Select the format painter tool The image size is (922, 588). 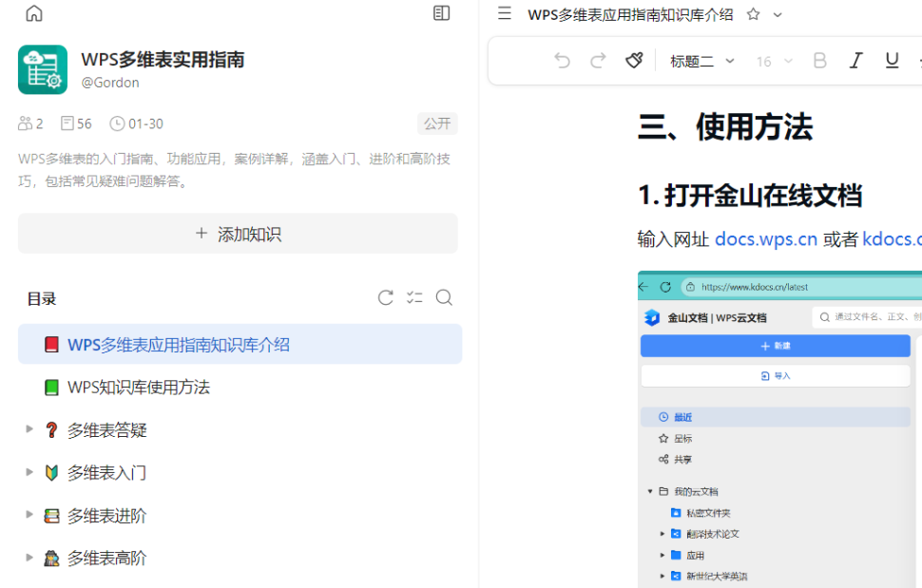[634, 60]
